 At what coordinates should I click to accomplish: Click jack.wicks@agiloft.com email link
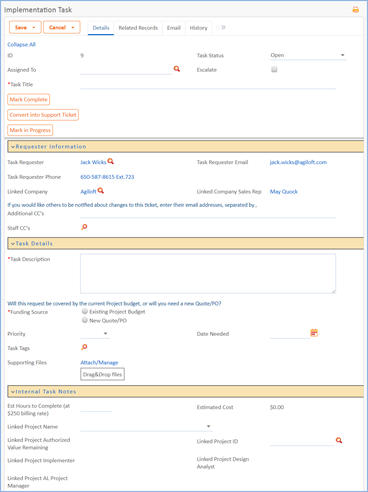(298, 162)
